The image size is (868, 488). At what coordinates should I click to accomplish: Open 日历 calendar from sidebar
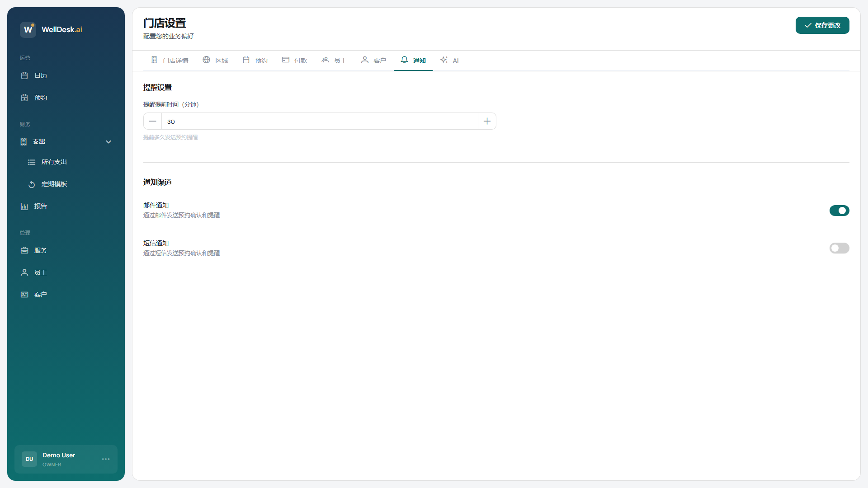[x=40, y=75]
